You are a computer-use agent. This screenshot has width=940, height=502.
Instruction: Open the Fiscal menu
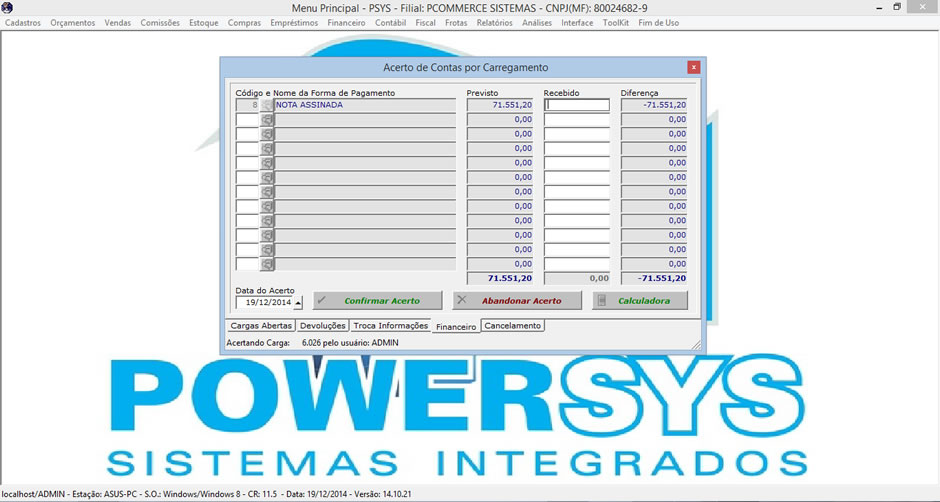coord(426,23)
